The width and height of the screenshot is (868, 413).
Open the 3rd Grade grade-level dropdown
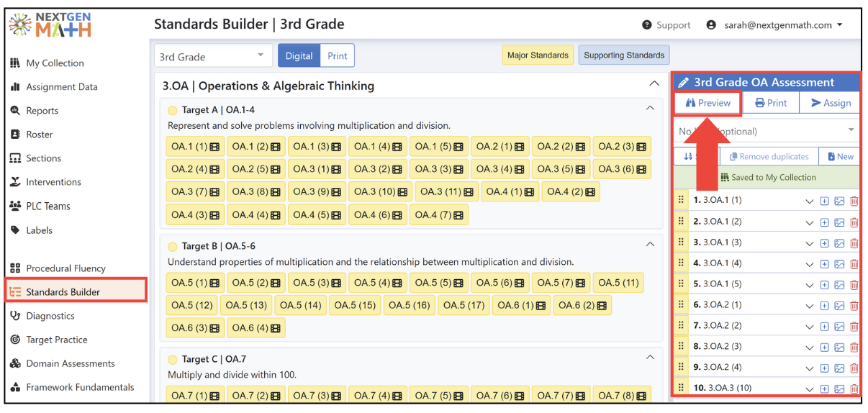213,56
